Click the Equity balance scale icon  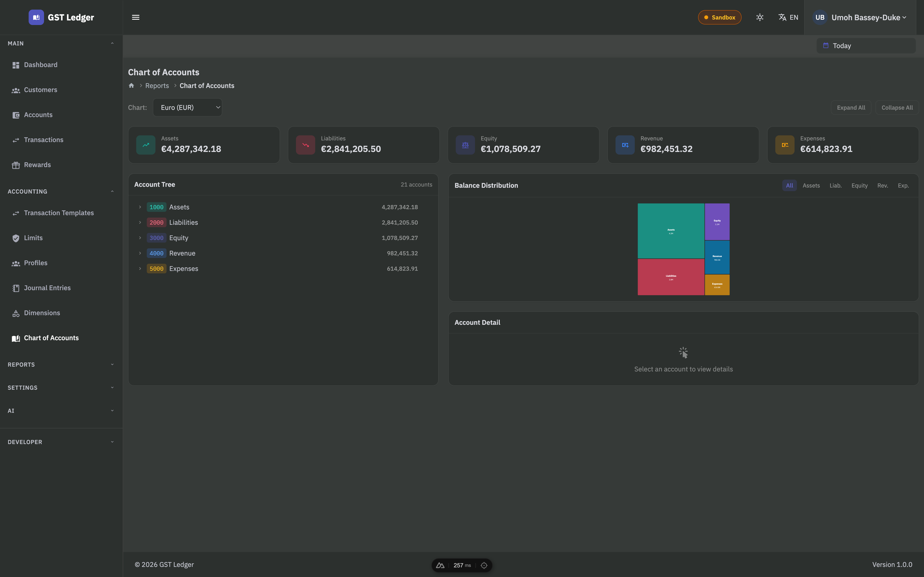pyautogui.click(x=465, y=145)
